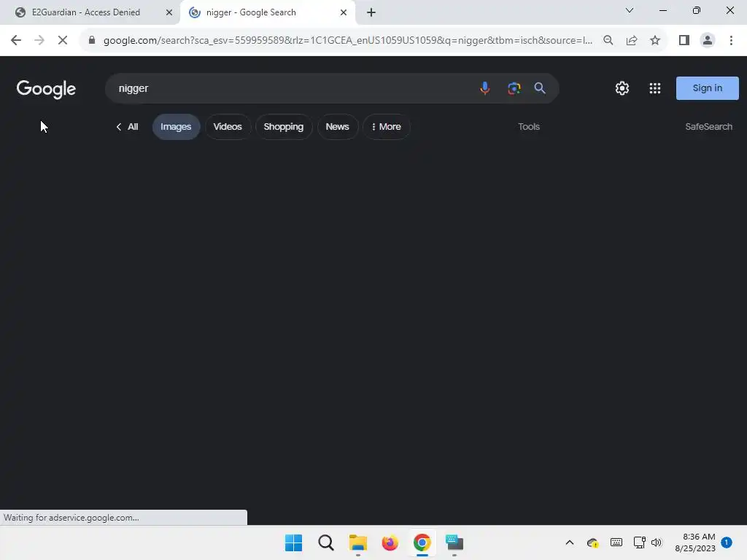The width and height of the screenshot is (747, 560).
Task: Open the Chrome profile avatar
Action: [x=708, y=41]
